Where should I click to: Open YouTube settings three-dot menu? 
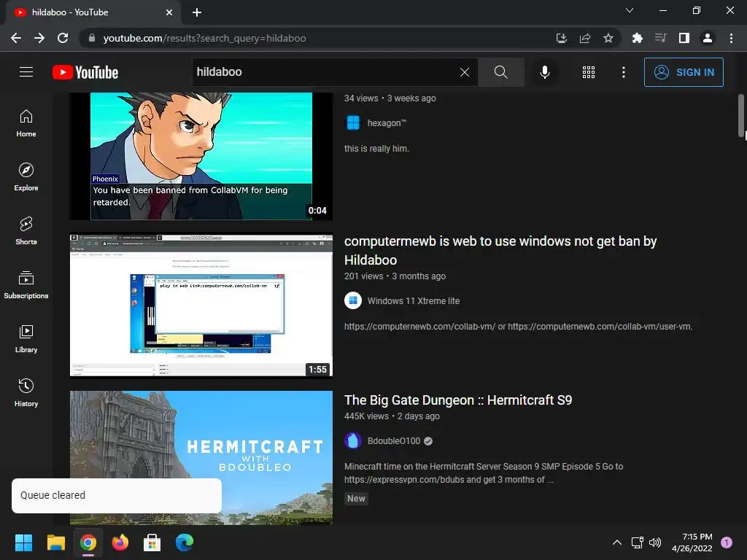[624, 72]
